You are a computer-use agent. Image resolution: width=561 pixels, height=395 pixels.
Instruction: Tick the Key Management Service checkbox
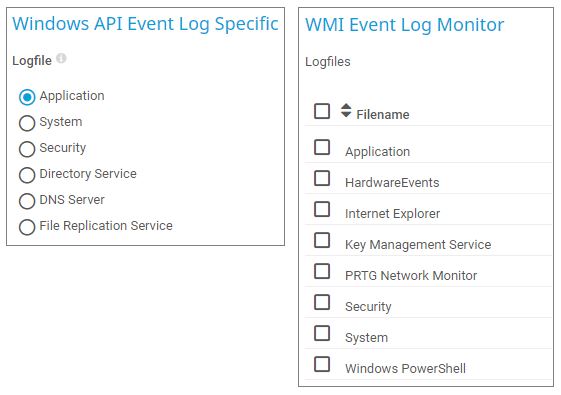(x=322, y=240)
